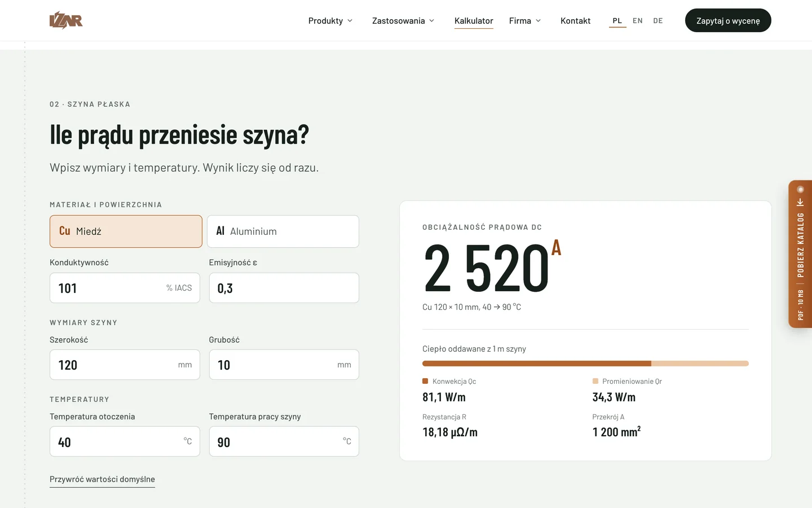
Task: Expand the Firma menu chevron
Action: click(x=538, y=21)
